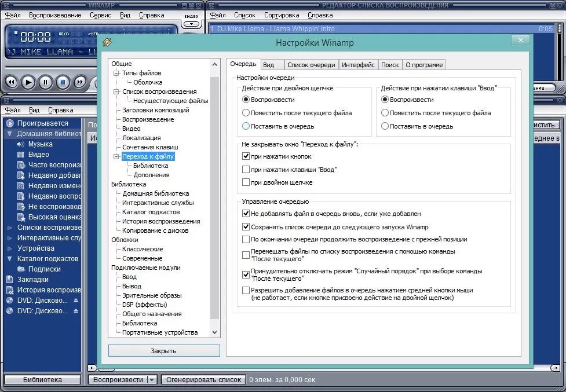This screenshot has width=566, height=392.
Task: Click the Высокая оценка star icon
Action: coord(21,218)
